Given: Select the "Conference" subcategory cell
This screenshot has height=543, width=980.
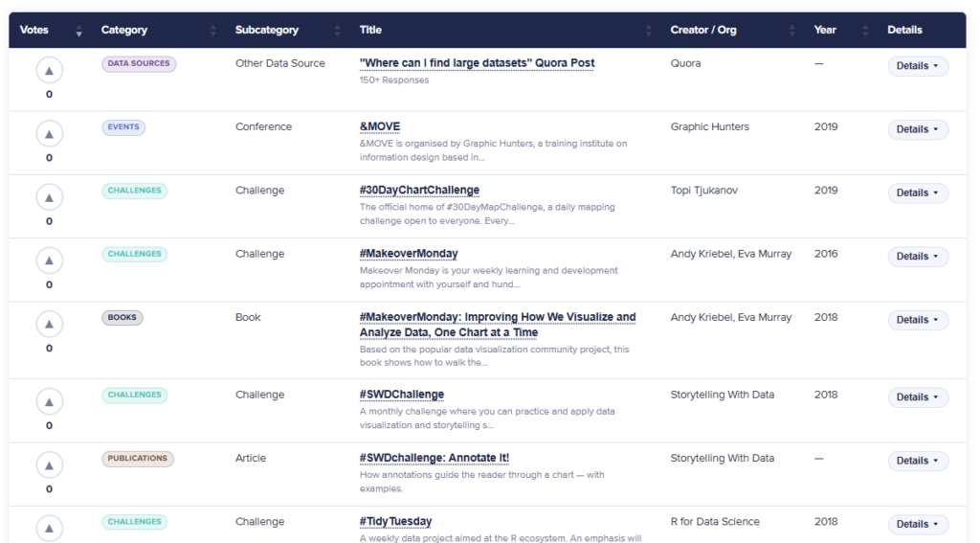Looking at the screenshot, I should pos(263,127).
